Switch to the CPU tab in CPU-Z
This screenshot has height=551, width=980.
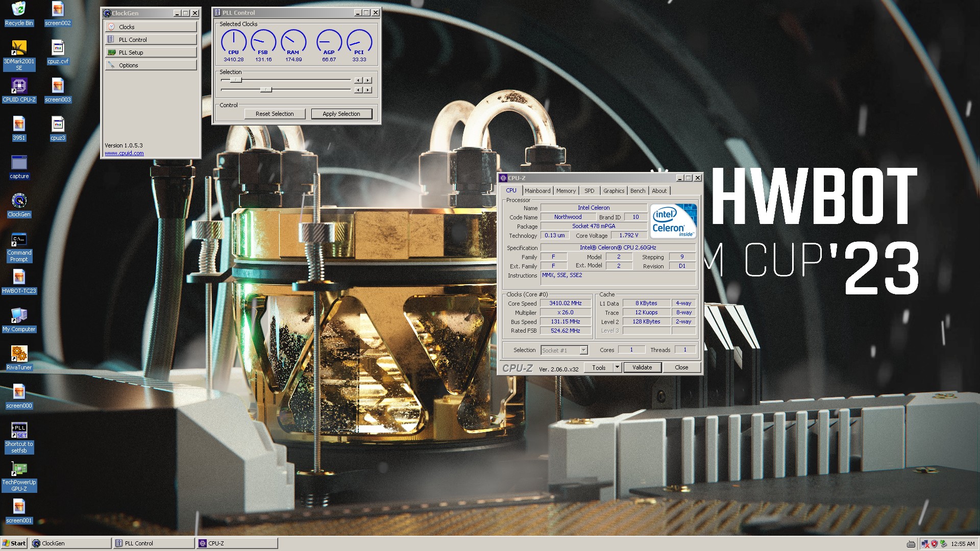(x=511, y=190)
